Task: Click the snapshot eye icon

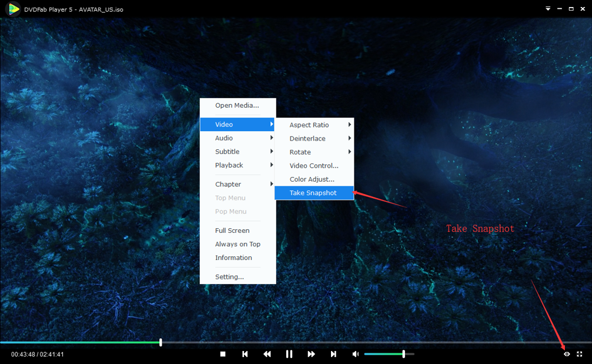Action: tap(567, 354)
